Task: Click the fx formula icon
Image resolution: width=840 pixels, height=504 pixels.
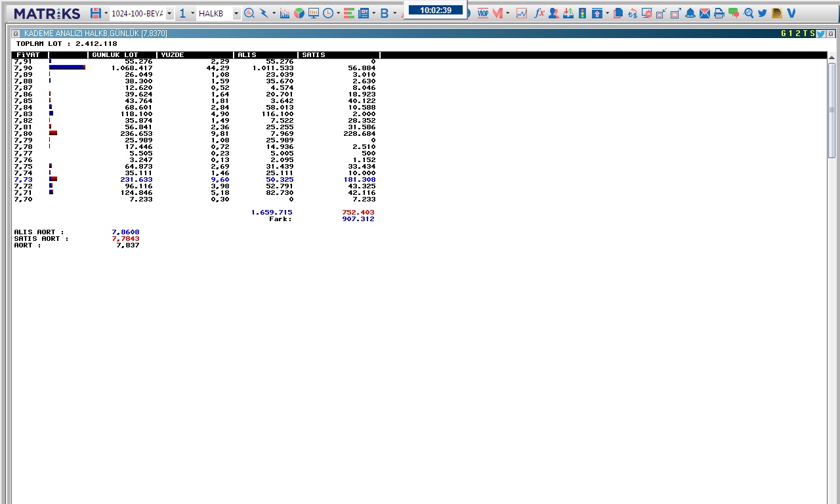Action: [x=539, y=13]
